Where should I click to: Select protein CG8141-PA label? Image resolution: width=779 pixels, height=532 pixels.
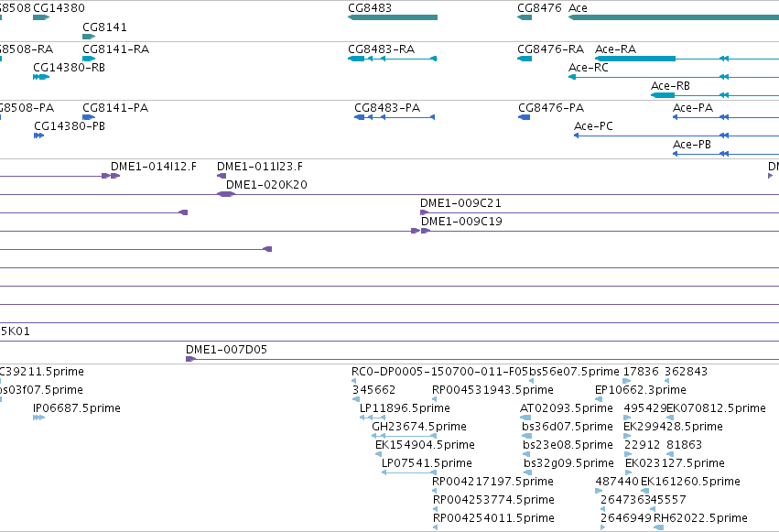[x=115, y=108]
